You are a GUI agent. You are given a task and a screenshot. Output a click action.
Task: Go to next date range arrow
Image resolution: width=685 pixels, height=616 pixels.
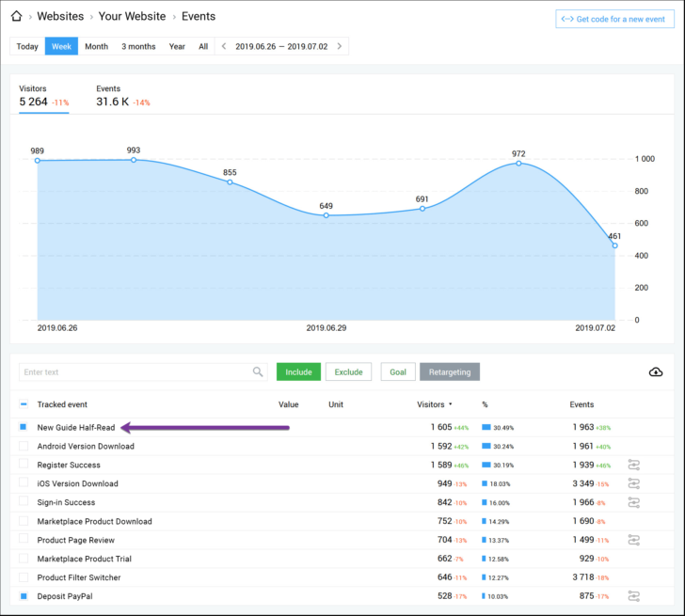(x=339, y=46)
